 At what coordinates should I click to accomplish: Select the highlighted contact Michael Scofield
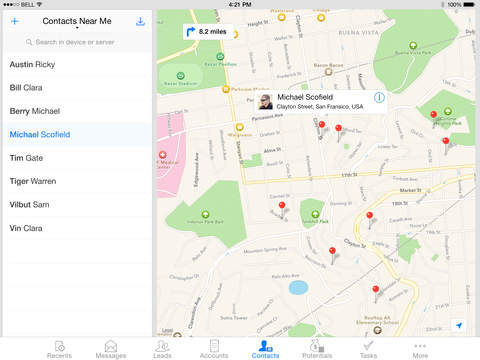click(77, 134)
